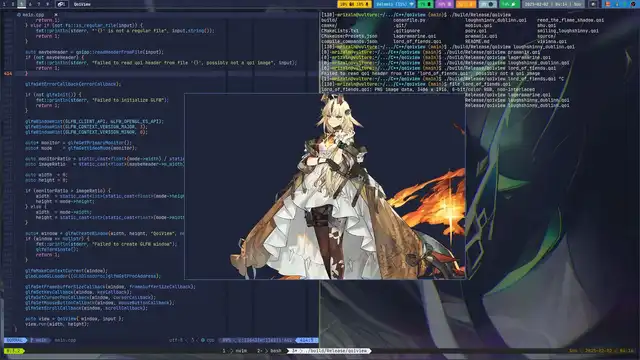Click the NORMAL mode indicator in the statusline
640x360 pixels.
pos(15,340)
